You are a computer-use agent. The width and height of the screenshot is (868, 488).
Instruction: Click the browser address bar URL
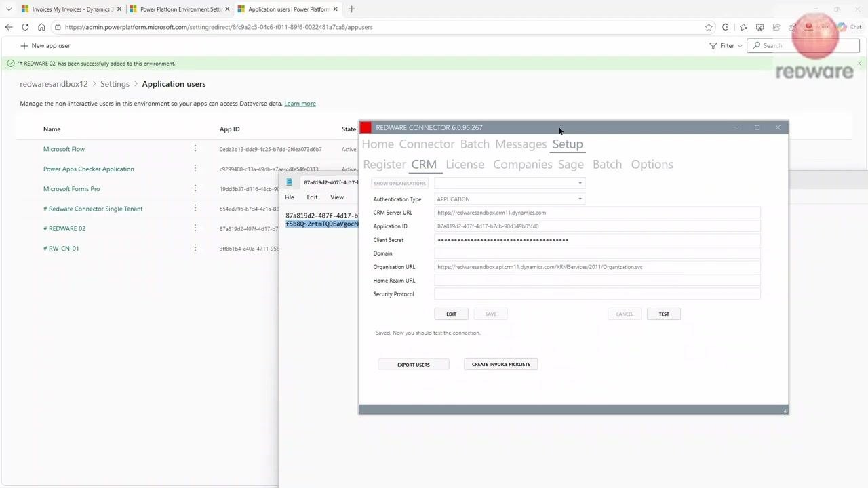pos(218,27)
